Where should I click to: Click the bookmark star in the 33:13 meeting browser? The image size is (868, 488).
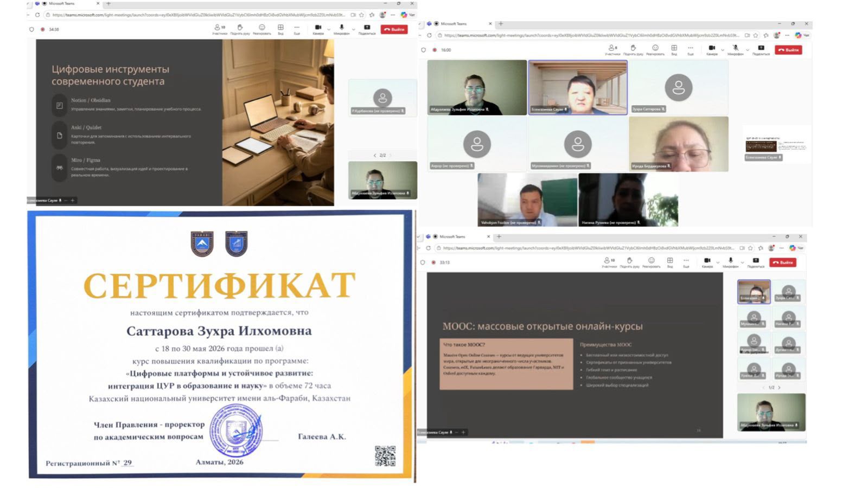click(x=750, y=248)
